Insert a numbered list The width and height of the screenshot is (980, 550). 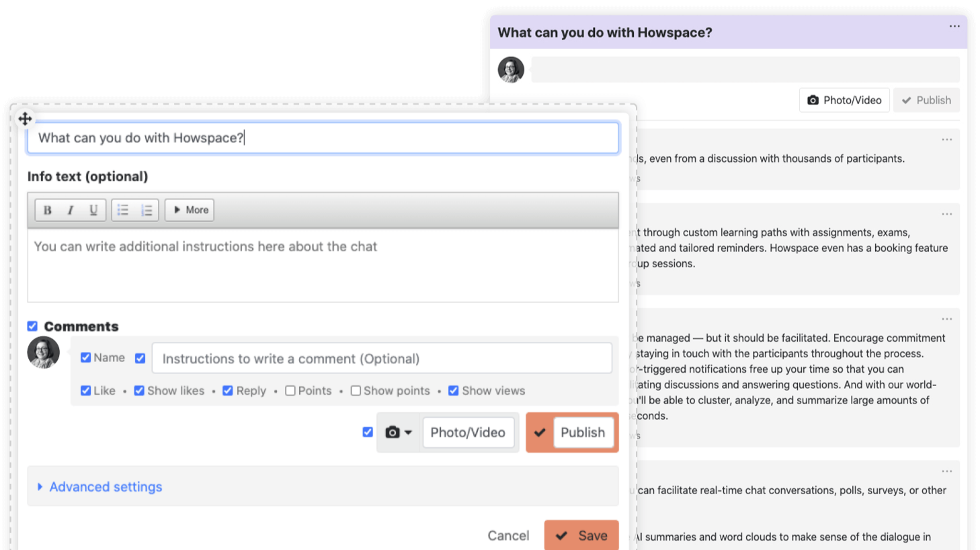click(x=147, y=210)
